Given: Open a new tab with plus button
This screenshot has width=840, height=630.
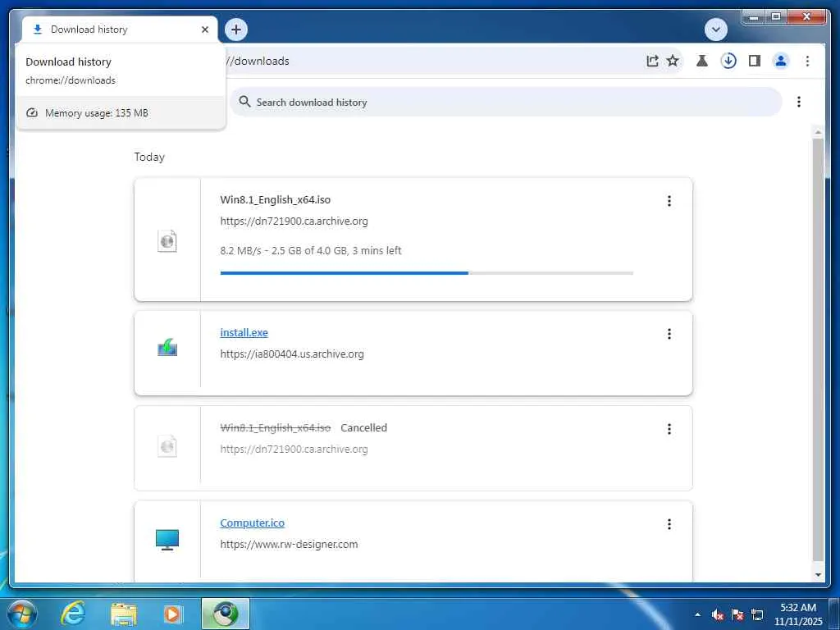Looking at the screenshot, I should (236, 30).
